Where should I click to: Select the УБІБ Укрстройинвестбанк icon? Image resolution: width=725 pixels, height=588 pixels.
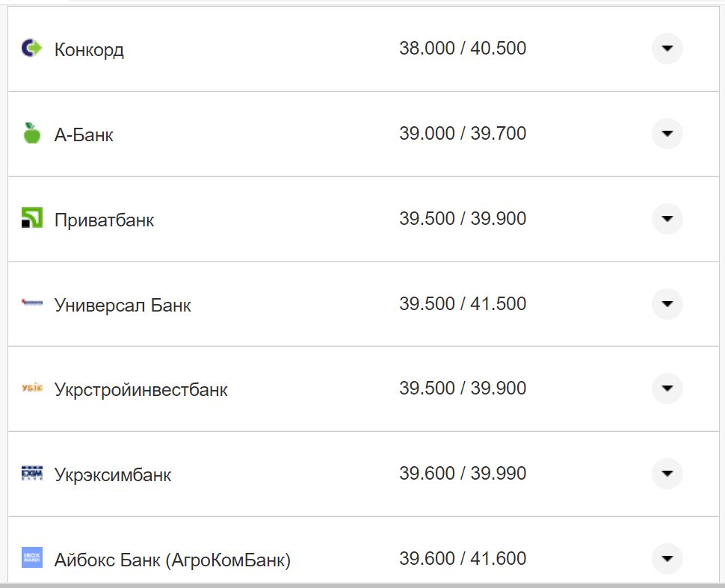tap(31, 389)
